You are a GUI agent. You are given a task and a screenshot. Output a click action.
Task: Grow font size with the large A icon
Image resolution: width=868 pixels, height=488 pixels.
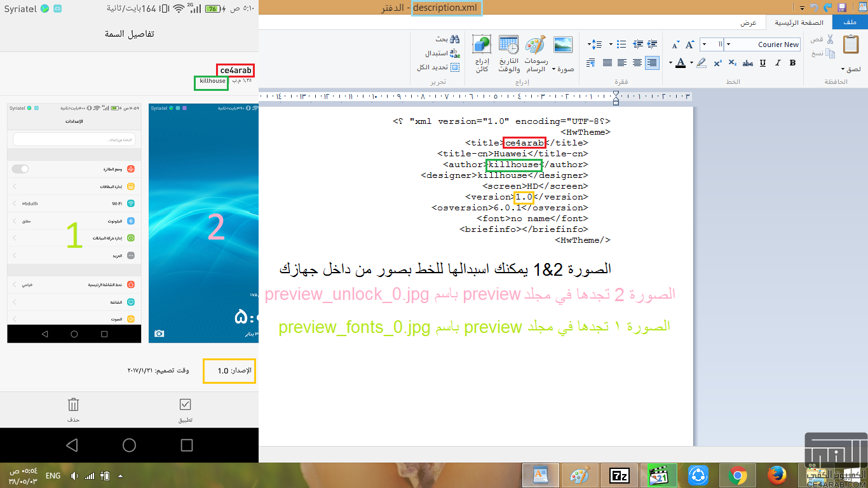689,44
